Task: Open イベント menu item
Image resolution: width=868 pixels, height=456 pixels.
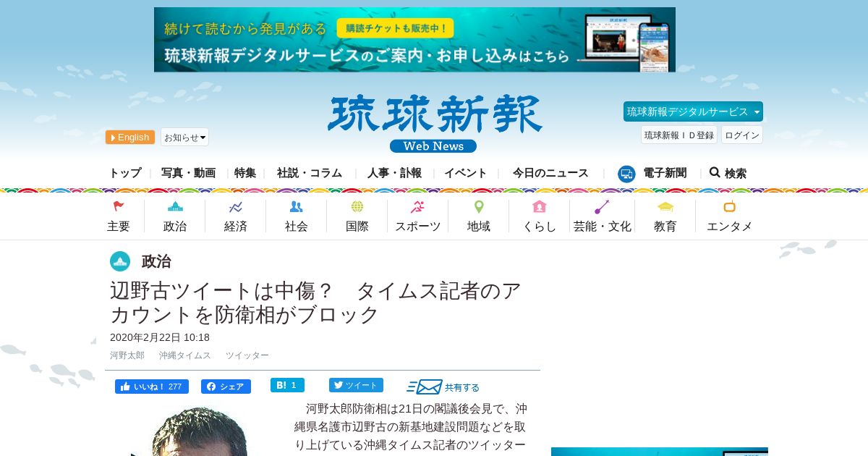Action: pyautogui.click(x=466, y=173)
